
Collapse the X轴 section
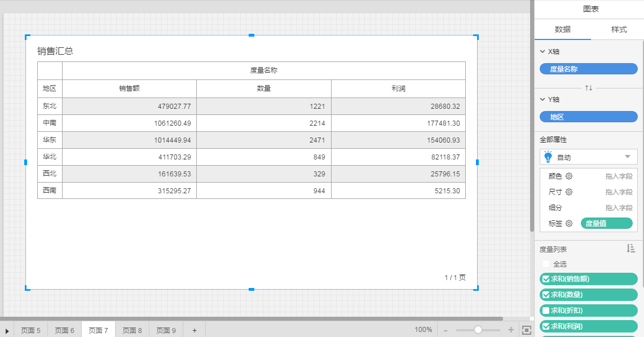[x=542, y=52]
